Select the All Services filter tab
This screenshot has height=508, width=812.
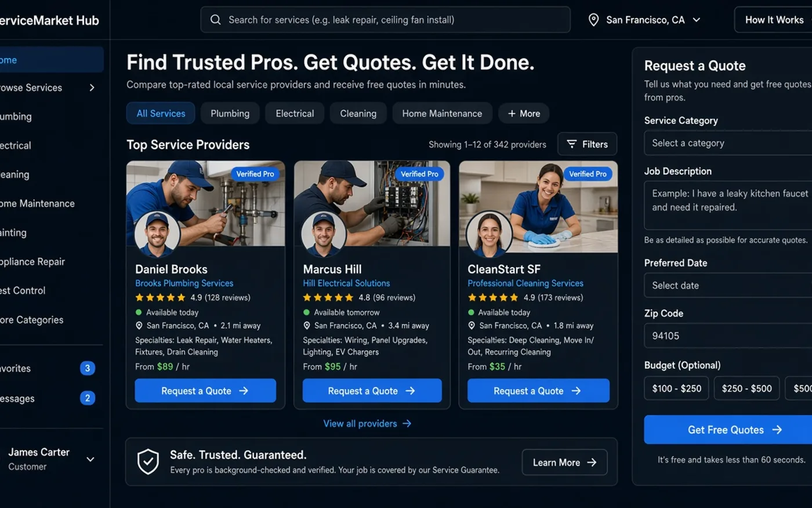tap(161, 113)
